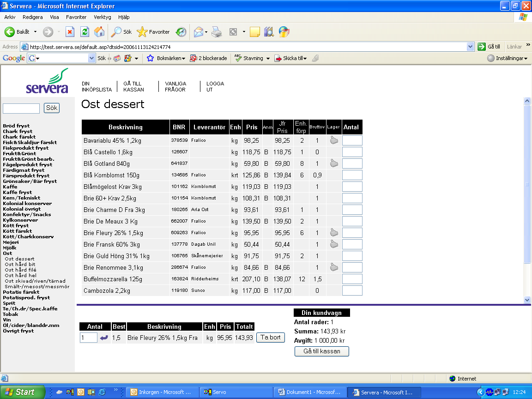Click the Gå till address bar button
The width and height of the screenshot is (532, 399).
coord(489,47)
